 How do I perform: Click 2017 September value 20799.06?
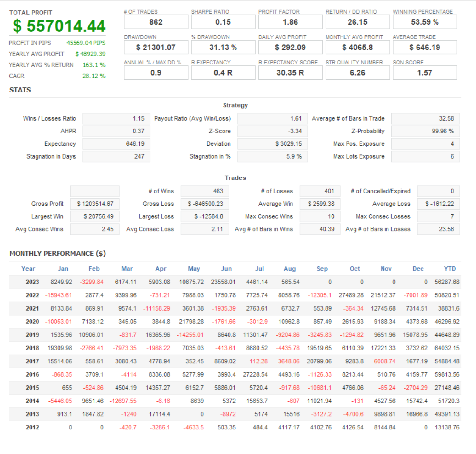pyautogui.click(x=319, y=361)
